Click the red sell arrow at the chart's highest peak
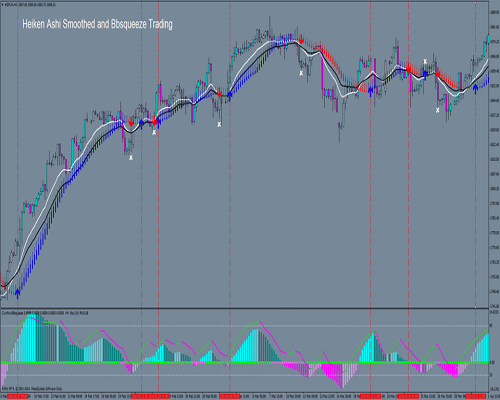The width and height of the screenshot is (500, 400). click(301, 40)
